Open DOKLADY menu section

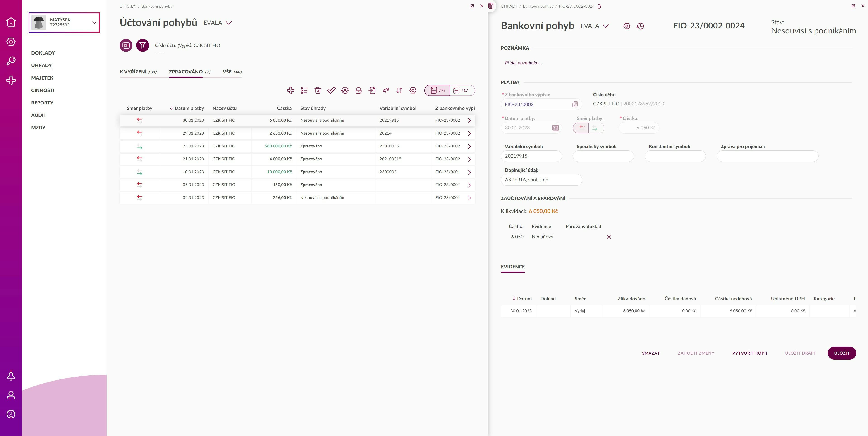pos(43,53)
